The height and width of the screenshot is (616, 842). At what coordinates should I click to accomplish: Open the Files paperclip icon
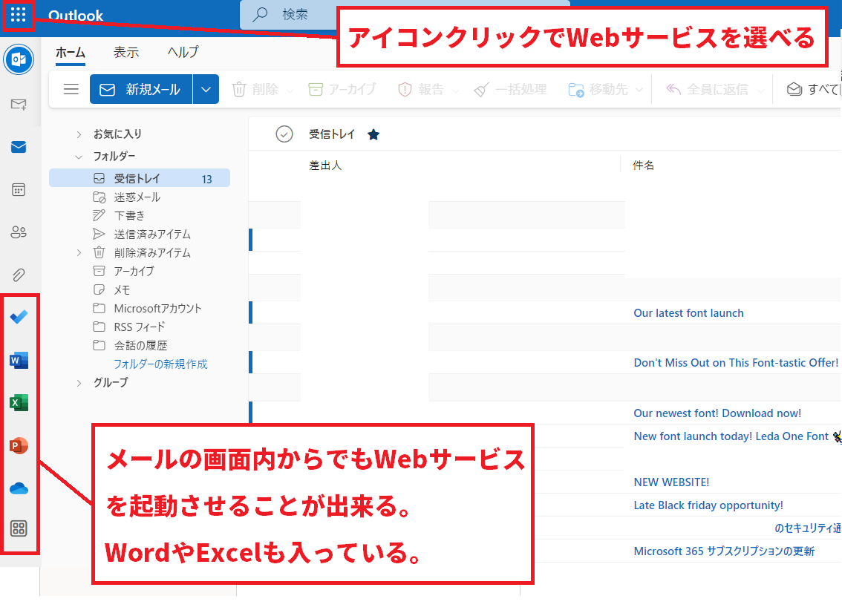(x=19, y=275)
